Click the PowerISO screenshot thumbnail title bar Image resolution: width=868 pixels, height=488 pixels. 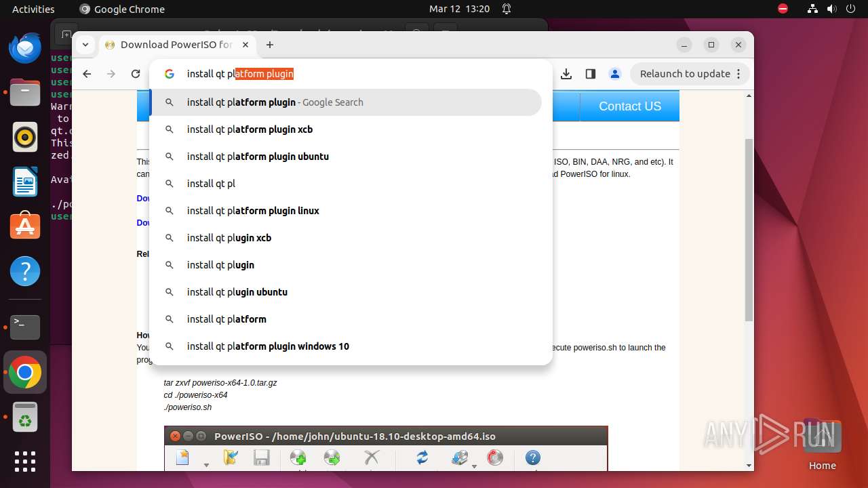click(386, 436)
